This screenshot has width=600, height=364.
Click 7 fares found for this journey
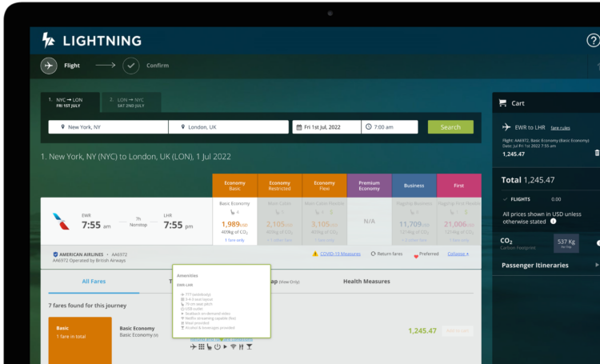[x=87, y=306]
